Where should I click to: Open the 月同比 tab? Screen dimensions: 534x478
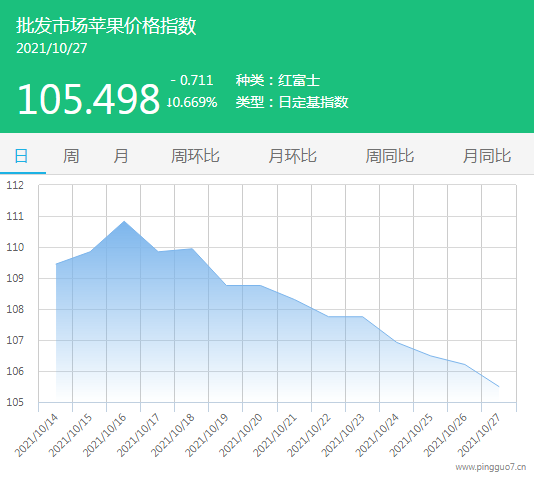(x=487, y=156)
